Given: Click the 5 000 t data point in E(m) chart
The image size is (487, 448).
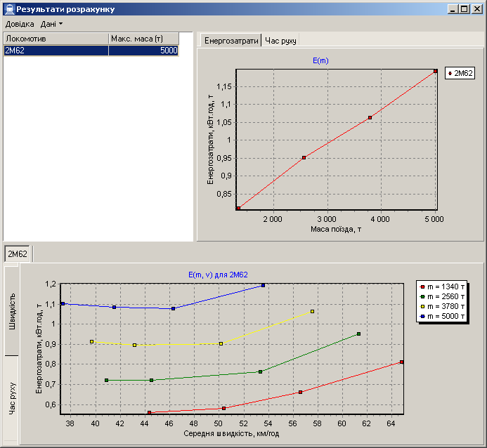Looking at the screenshot, I should pos(436,71).
